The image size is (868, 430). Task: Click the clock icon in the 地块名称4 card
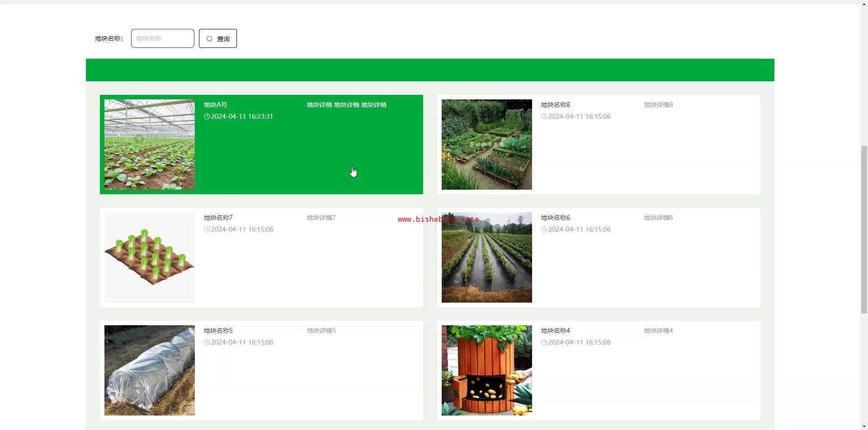[544, 342]
